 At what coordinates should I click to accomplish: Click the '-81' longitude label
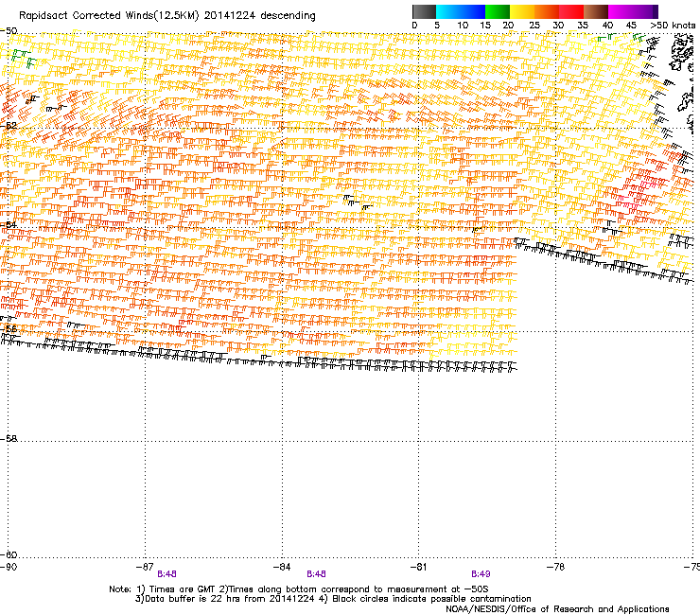[x=418, y=567]
